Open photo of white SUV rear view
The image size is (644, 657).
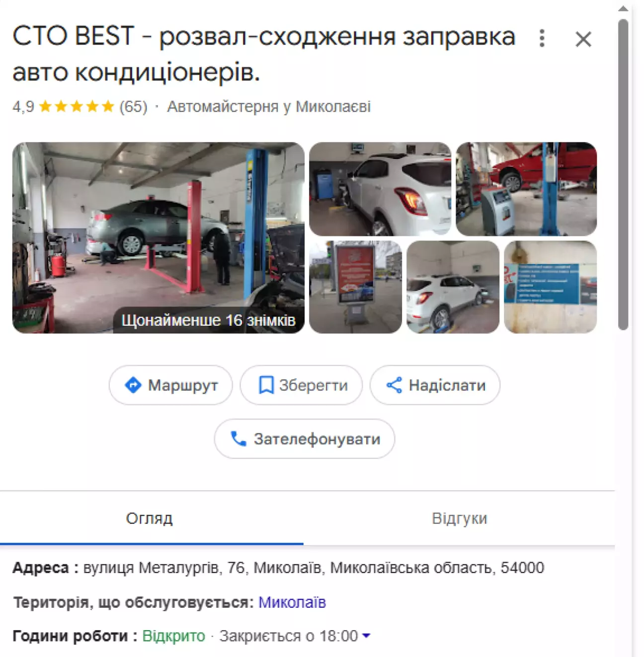click(380, 189)
